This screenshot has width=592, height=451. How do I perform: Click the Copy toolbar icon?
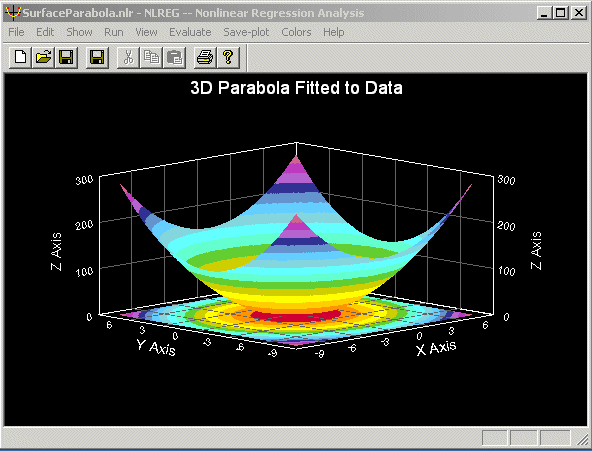click(x=151, y=57)
